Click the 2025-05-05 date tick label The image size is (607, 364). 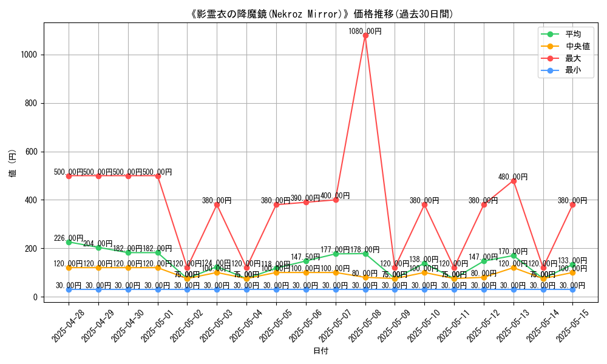276,326
